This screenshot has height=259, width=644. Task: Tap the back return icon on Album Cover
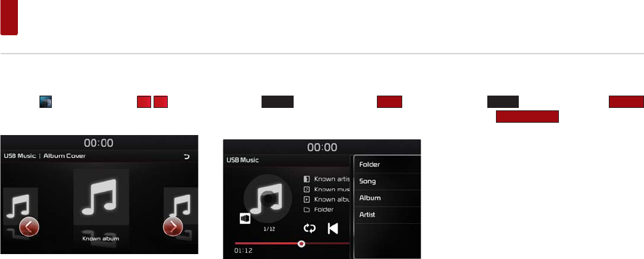point(188,157)
